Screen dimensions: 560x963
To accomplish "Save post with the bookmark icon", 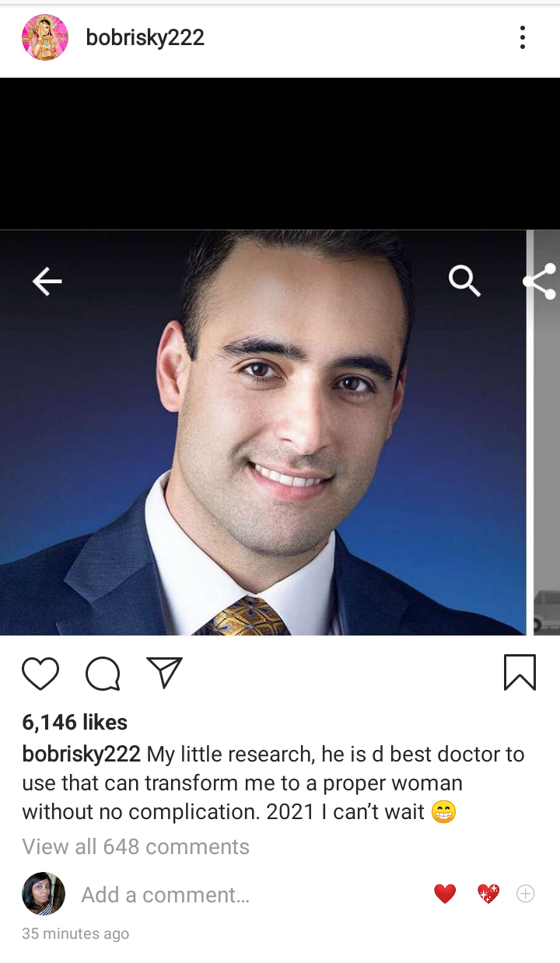I will (520, 673).
